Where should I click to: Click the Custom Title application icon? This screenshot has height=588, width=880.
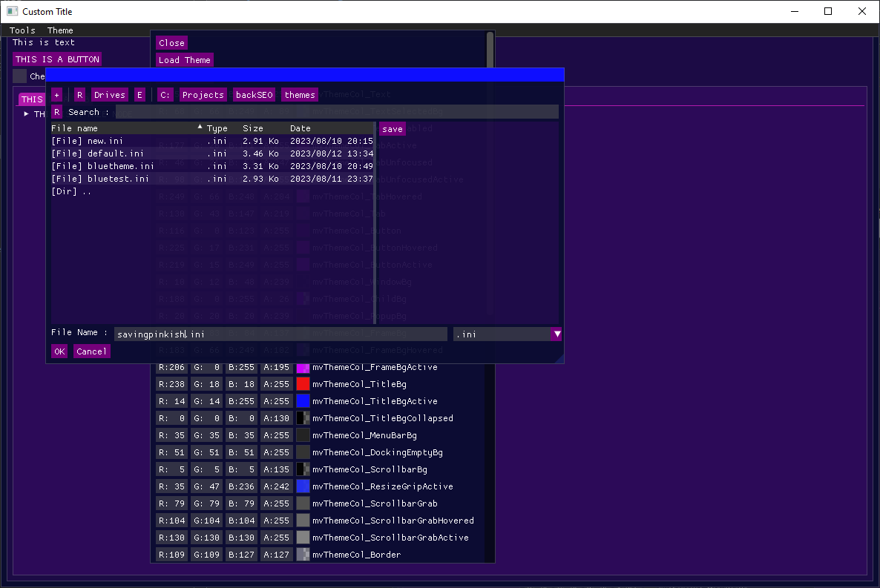click(x=12, y=11)
